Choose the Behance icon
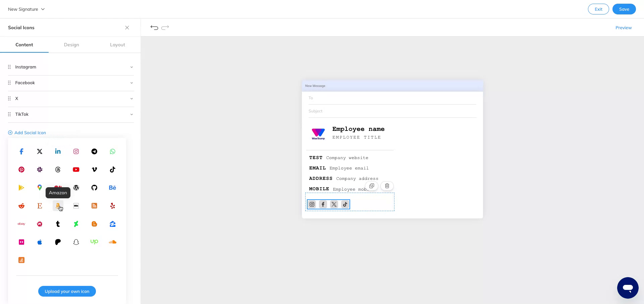This screenshot has height=304, width=644. coord(112,188)
